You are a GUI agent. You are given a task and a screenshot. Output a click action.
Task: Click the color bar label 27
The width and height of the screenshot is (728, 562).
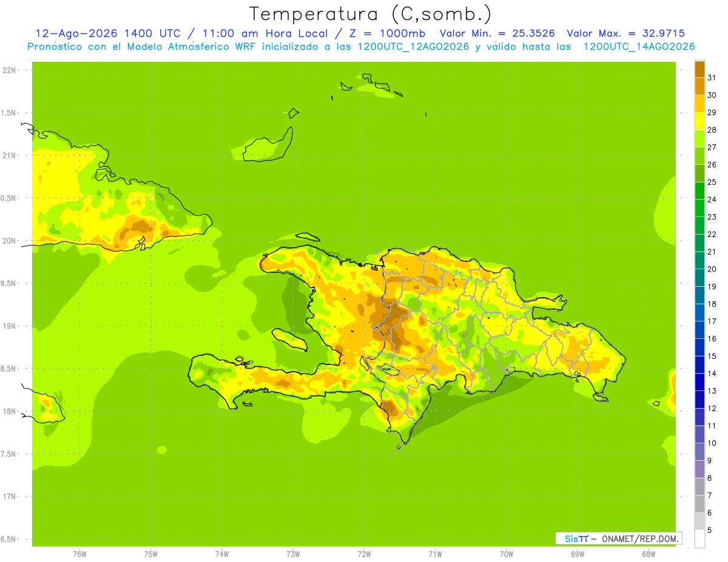(712, 147)
